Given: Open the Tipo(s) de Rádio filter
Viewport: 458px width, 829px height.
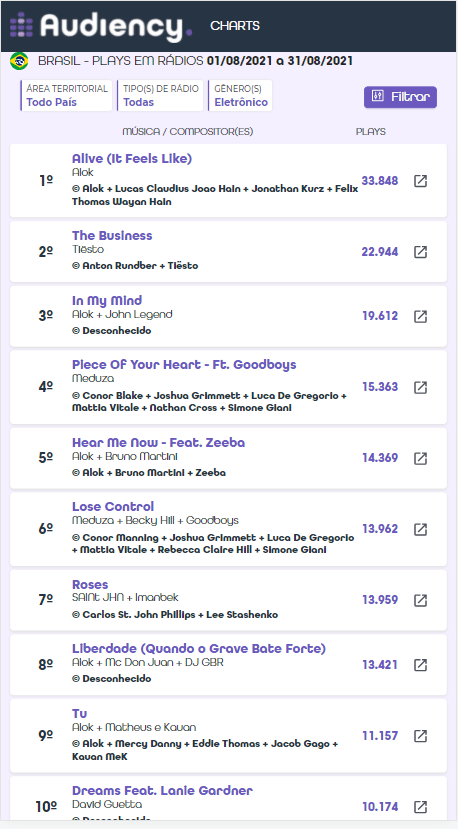Looking at the screenshot, I should (160, 96).
